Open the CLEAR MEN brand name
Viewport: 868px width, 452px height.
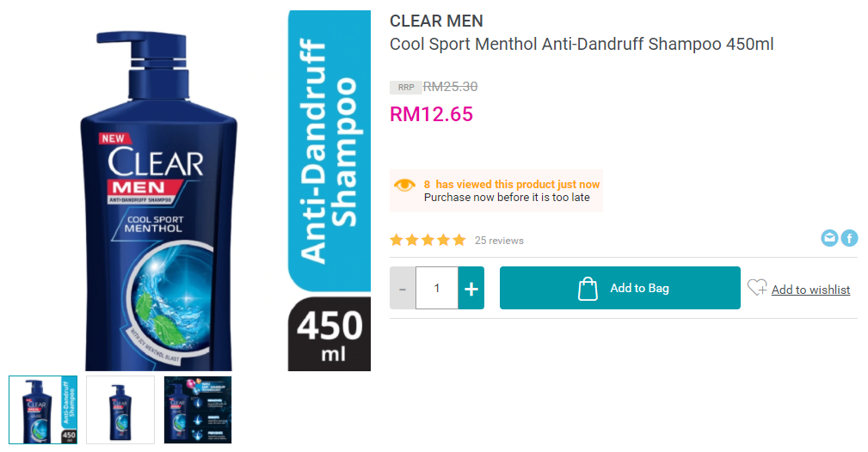click(436, 21)
